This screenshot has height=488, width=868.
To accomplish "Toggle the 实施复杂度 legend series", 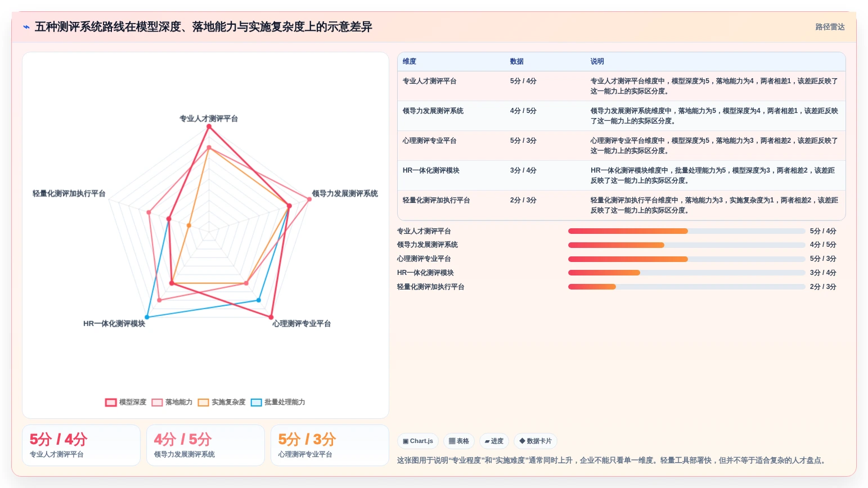I will [222, 402].
